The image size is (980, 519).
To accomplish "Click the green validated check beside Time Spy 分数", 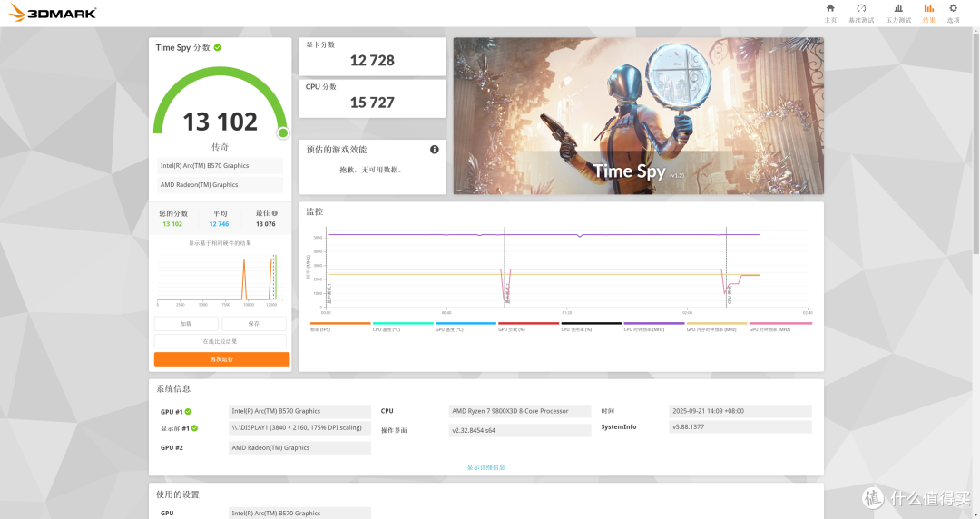I will (218, 47).
